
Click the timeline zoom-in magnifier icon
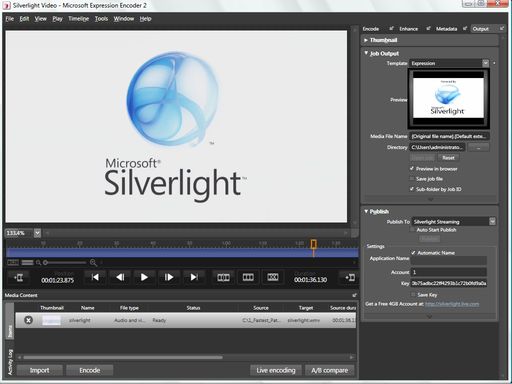(x=93, y=263)
